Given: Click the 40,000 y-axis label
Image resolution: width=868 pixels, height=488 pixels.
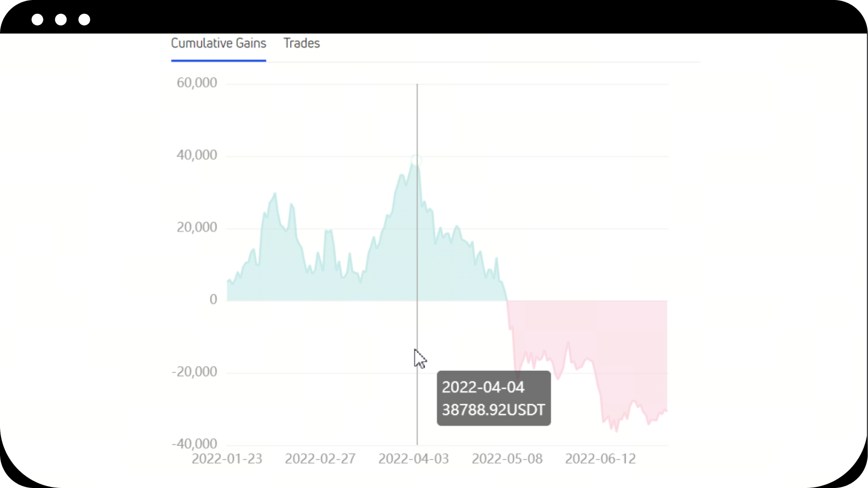Looking at the screenshot, I should [197, 155].
